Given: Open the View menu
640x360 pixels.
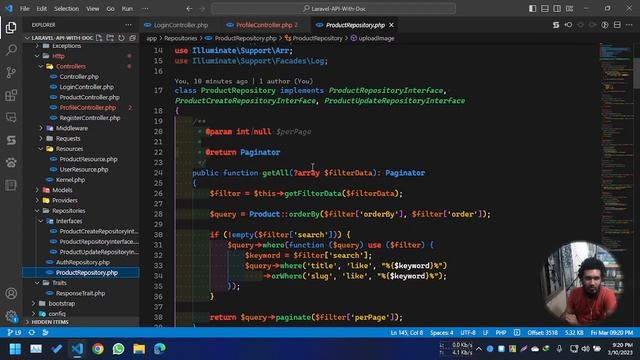Looking at the screenshot, I should [93, 9].
